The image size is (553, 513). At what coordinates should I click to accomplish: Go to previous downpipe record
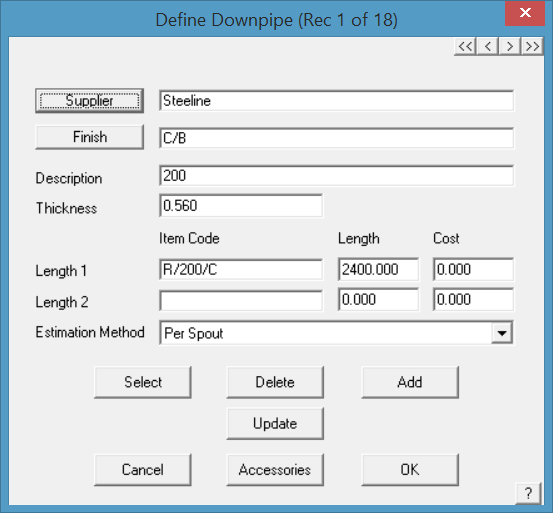pos(487,46)
